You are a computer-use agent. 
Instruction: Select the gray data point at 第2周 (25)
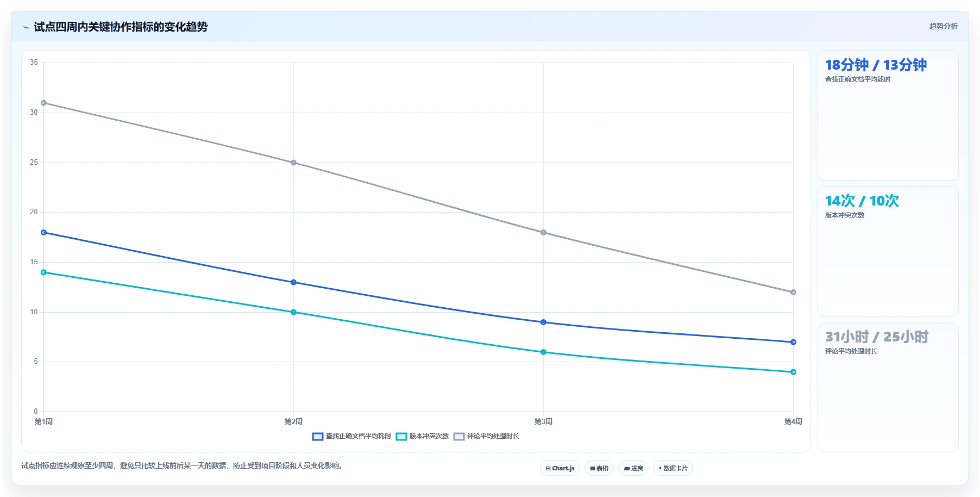click(x=293, y=163)
